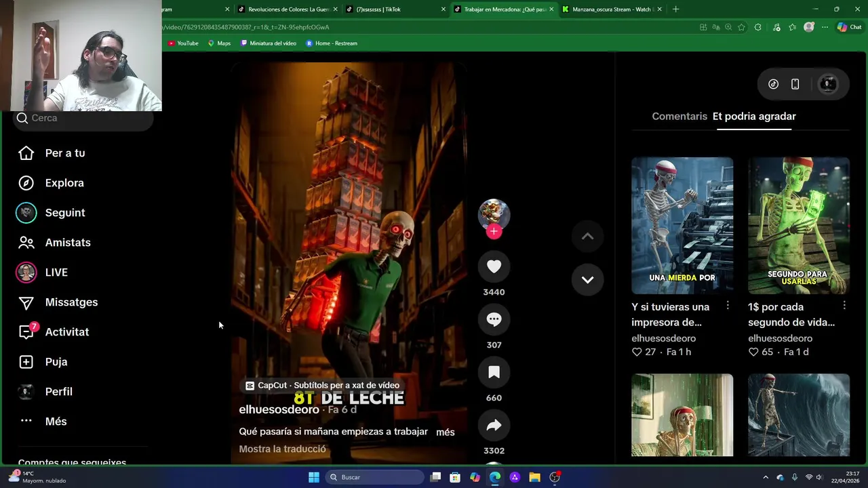
Task: Open the Amistats friends page
Action: click(x=54, y=243)
